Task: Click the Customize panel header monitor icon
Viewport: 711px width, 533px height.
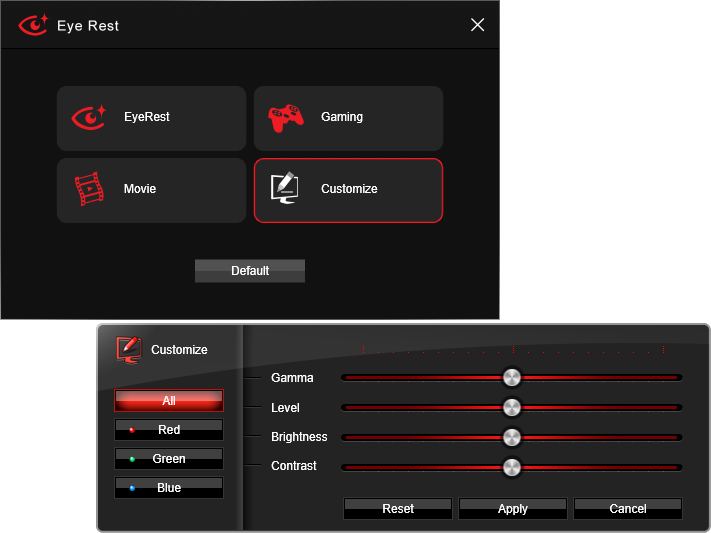Action: point(128,350)
